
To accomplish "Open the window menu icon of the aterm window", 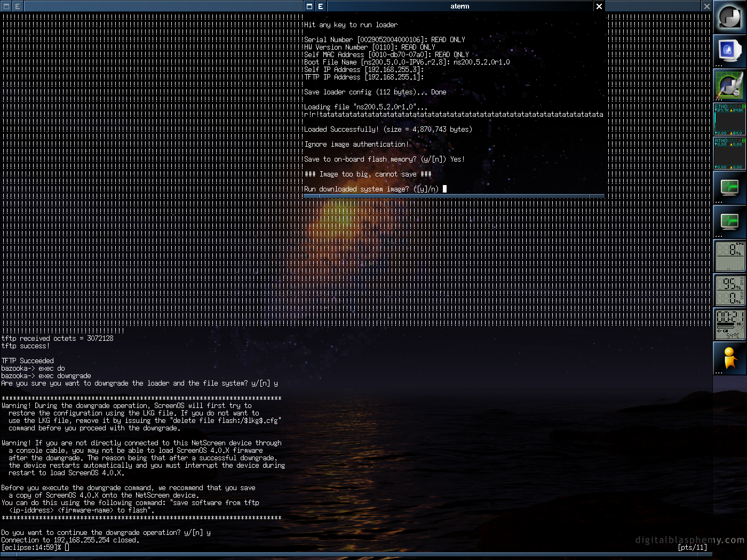I will point(309,6).
